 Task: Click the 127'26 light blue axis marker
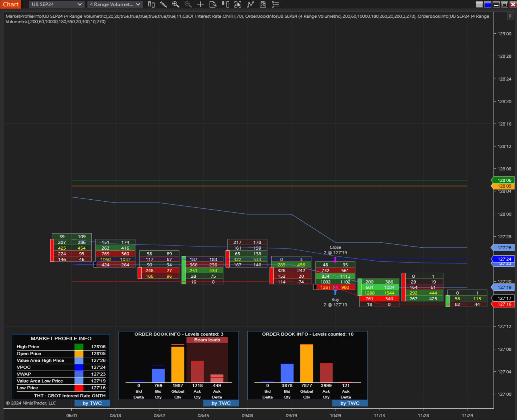click(503, 248)
